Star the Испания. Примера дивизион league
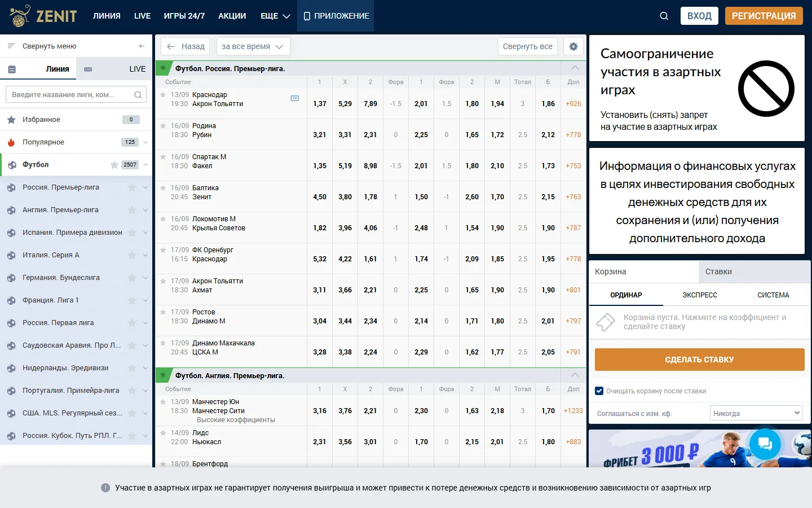This screenshot has width=812, height=508. [x=132, y=233]
